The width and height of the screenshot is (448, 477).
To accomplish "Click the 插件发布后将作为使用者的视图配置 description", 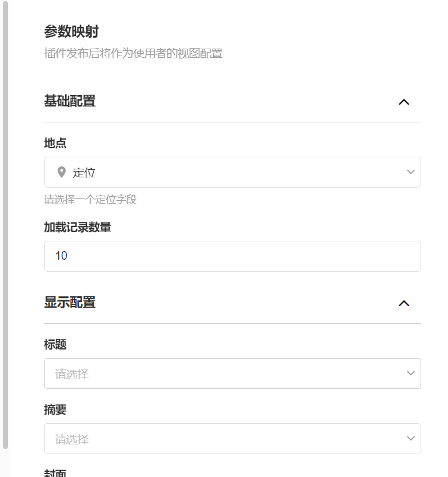I will pyautogui.click(x=133, y=54).
